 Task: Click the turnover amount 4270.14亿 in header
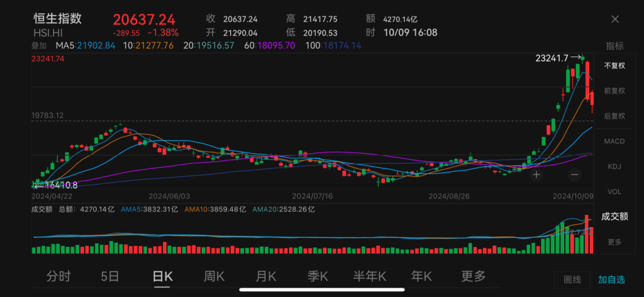pos(400,19)
